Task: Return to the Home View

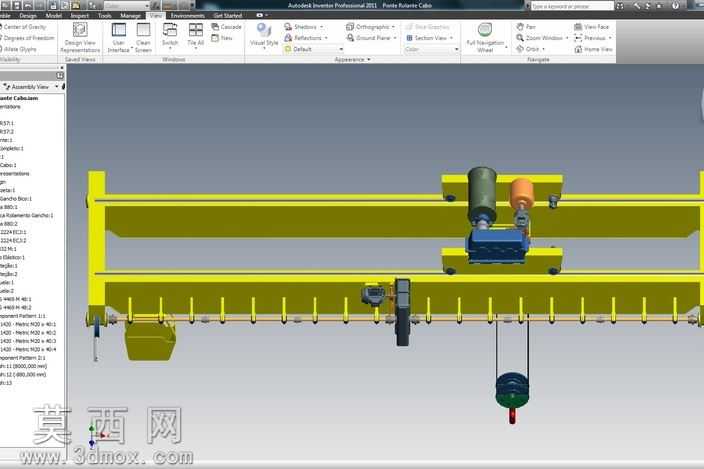Action: click(x=593, y=49)
